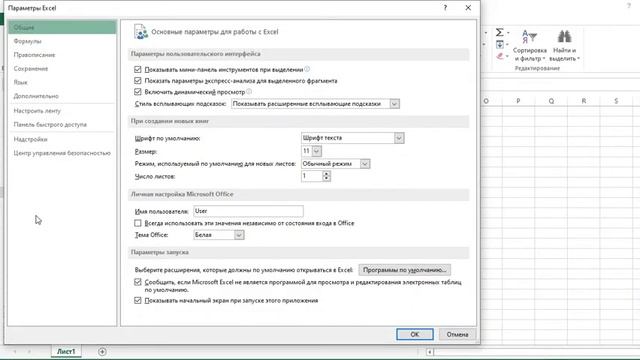Click the AutoSum sigma icon in Excel ribbon
640x360 pixels.
tap(500, 32)
